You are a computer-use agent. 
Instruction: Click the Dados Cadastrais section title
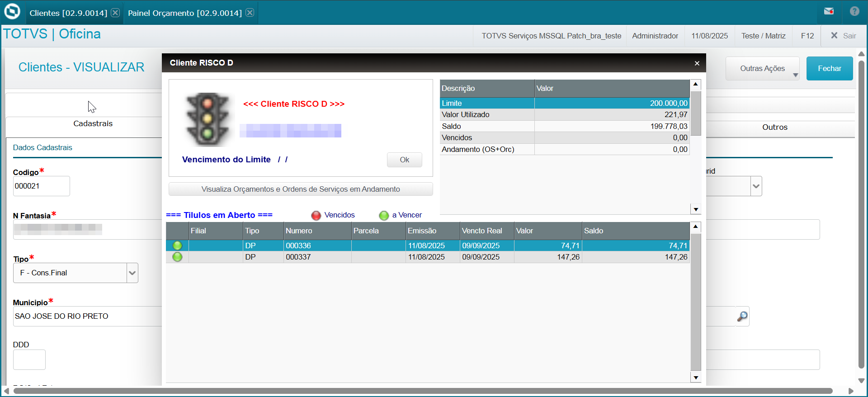coord(42,147)
